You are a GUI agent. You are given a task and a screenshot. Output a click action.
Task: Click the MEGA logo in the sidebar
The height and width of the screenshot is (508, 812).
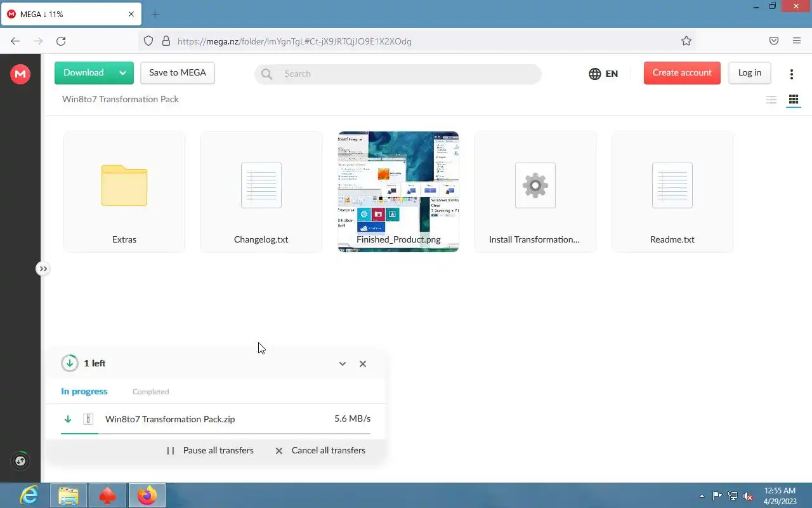pos(20,74)
